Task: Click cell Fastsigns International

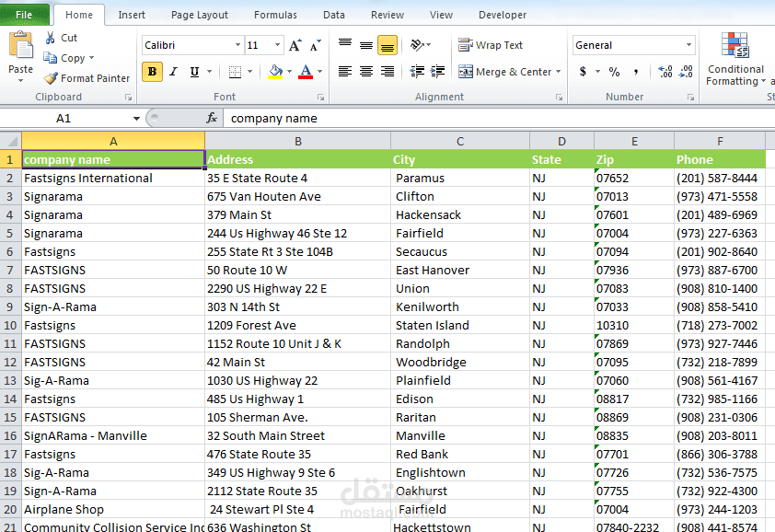Action: [113, 178]
